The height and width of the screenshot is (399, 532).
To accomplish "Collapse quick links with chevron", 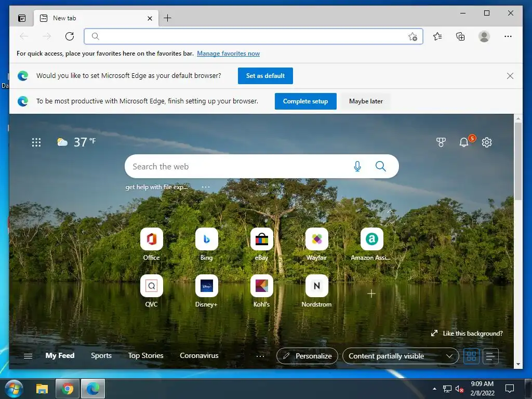I will point(390,211).
